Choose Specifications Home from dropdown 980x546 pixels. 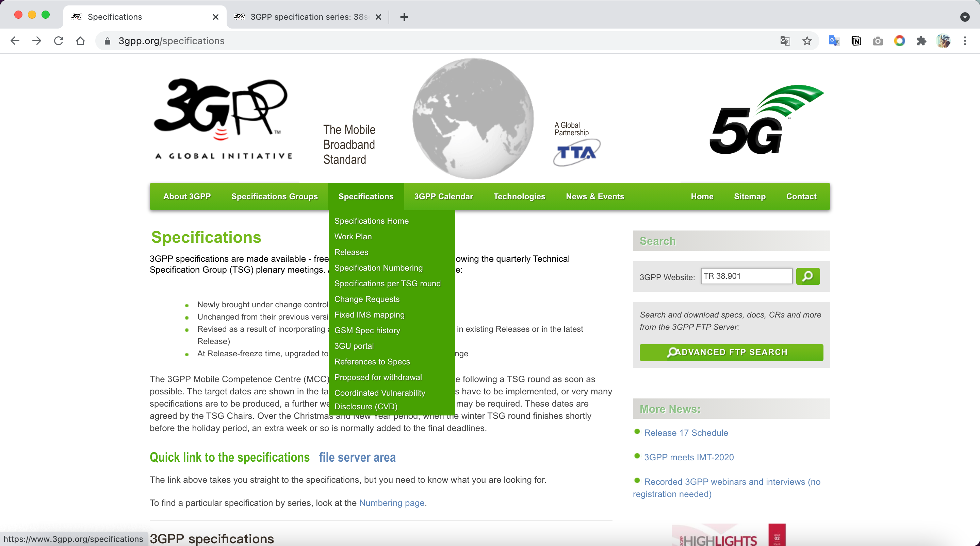[x=371, y=221]
